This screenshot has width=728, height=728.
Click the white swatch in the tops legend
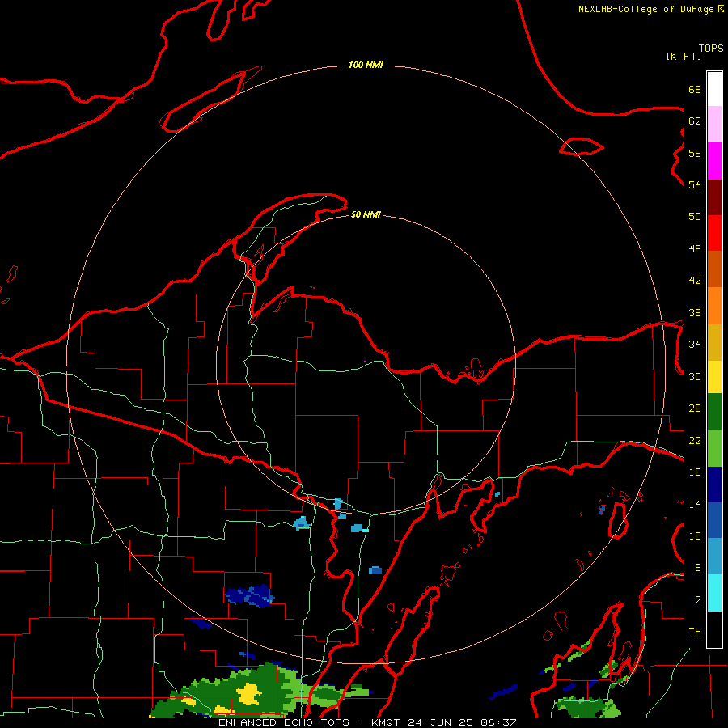714,89
